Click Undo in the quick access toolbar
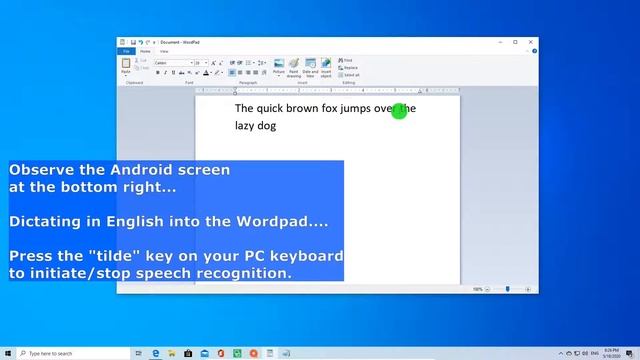Viewport: 640px width, 360px height. tap(140, 42)
